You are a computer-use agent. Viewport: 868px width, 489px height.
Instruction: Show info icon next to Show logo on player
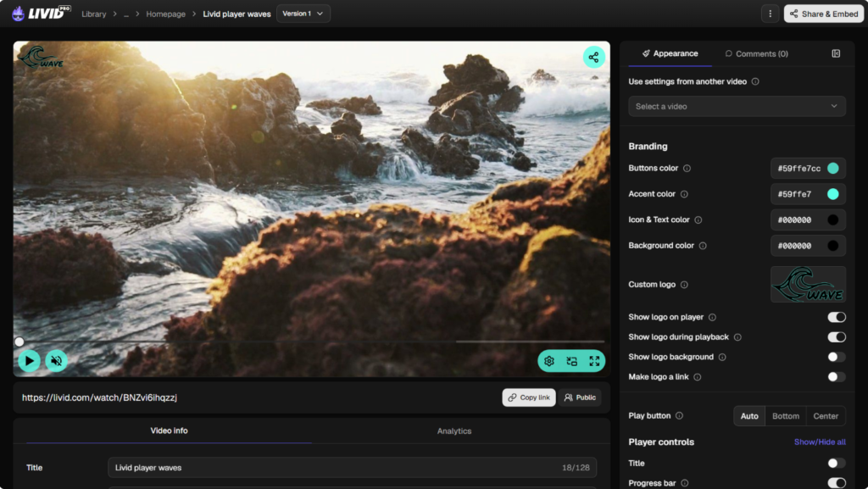[x=712, y=318]
